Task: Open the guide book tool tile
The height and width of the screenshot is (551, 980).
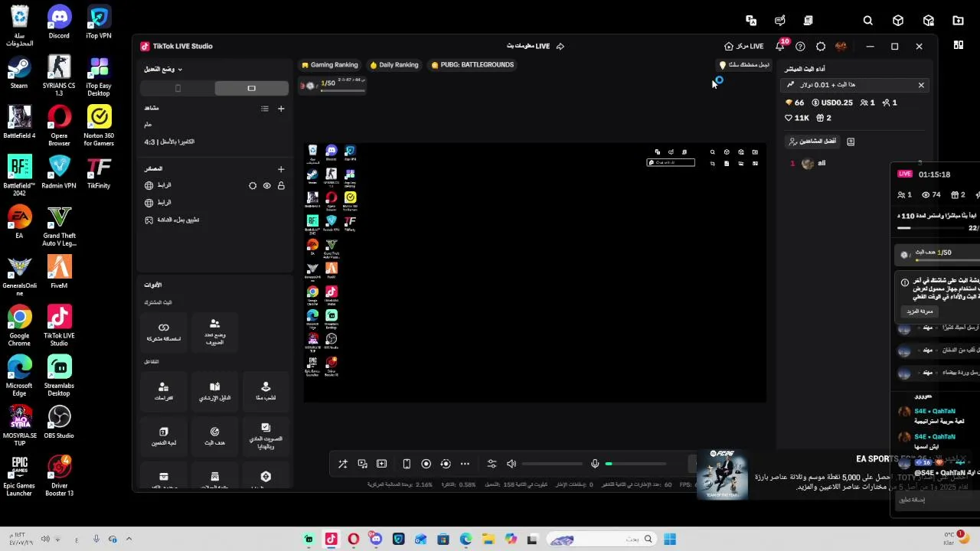Action: coord(214,391)
